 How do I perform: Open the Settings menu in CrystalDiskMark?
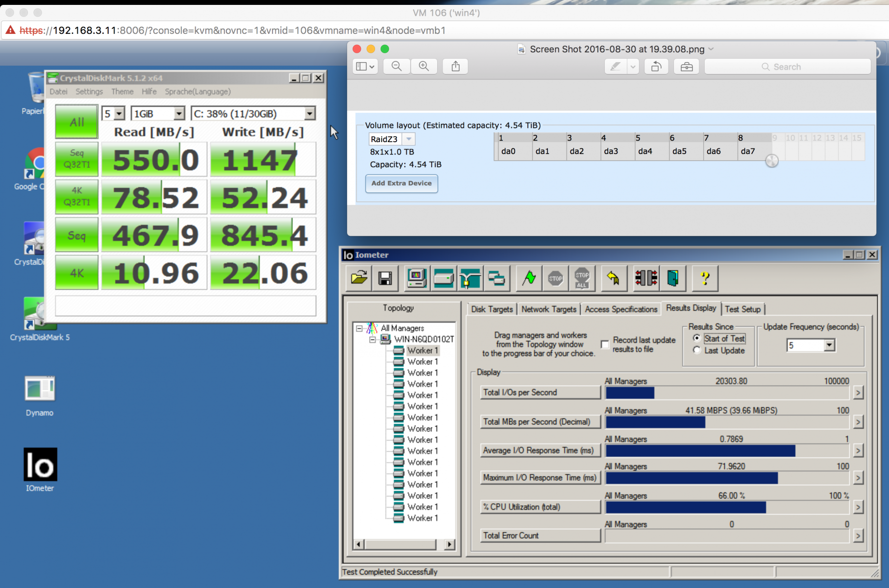(x=89, y=92)
